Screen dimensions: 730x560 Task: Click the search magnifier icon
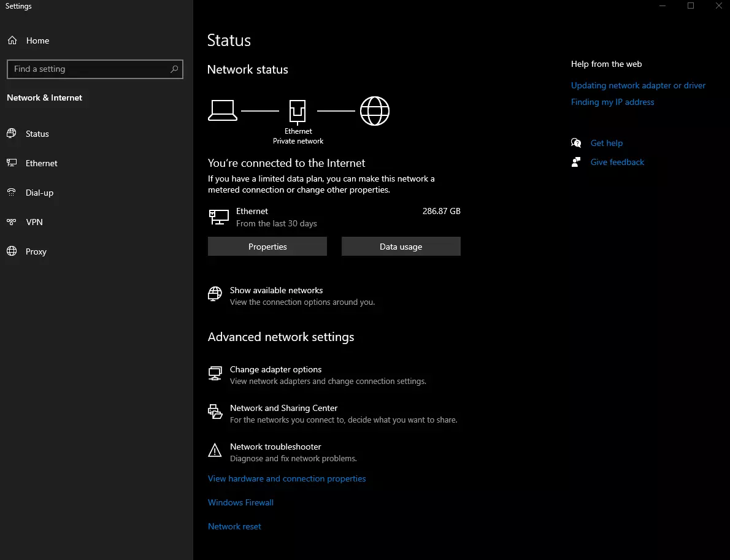[174, 69]
